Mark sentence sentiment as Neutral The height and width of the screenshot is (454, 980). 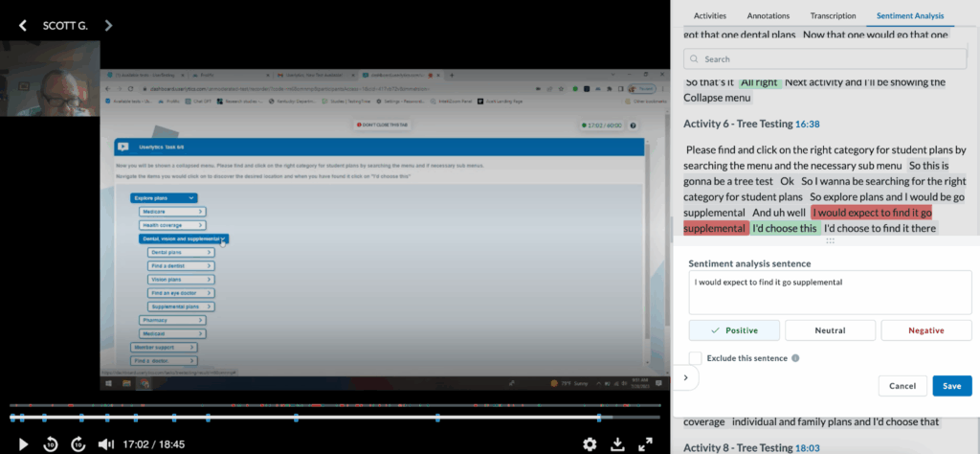[830, 330]
